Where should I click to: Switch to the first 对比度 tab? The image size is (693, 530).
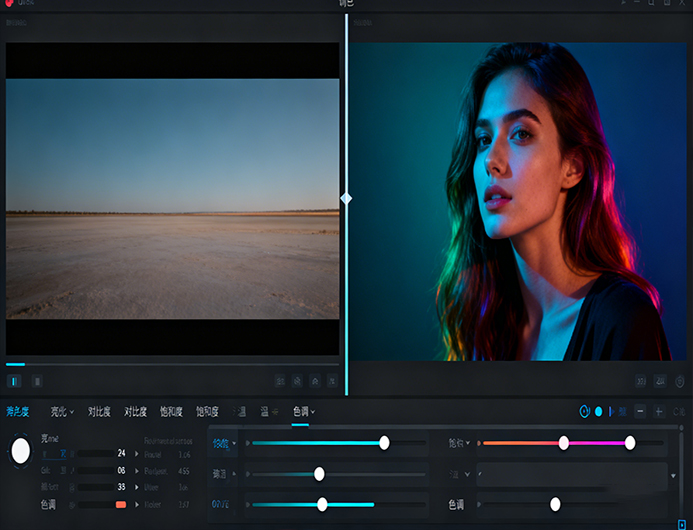[x=99, y=411]
